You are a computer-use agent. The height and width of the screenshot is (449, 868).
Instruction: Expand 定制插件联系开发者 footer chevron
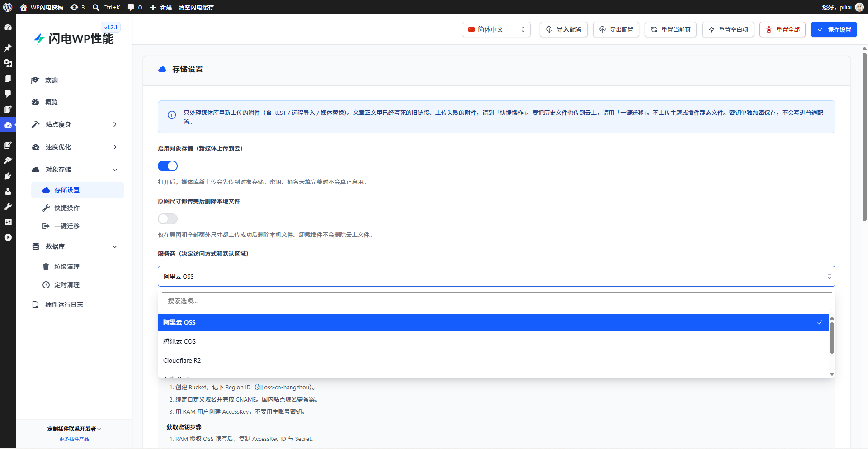click(99, 429)
